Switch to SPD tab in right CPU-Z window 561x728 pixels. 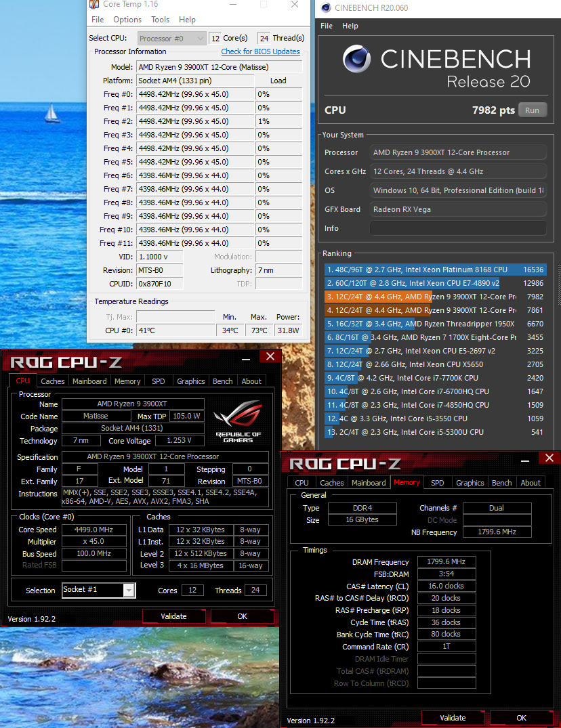438,483
